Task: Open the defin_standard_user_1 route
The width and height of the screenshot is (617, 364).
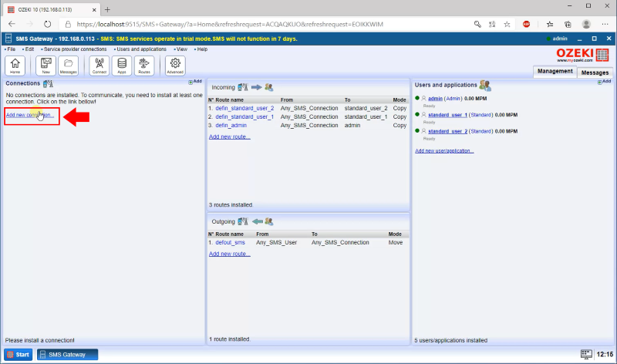Action: (x=244, y=117)
